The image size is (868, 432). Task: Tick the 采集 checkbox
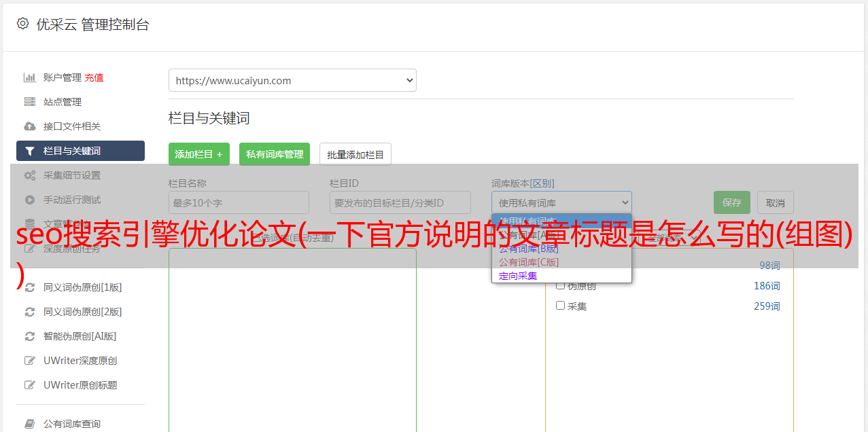[x=561, y=306]
